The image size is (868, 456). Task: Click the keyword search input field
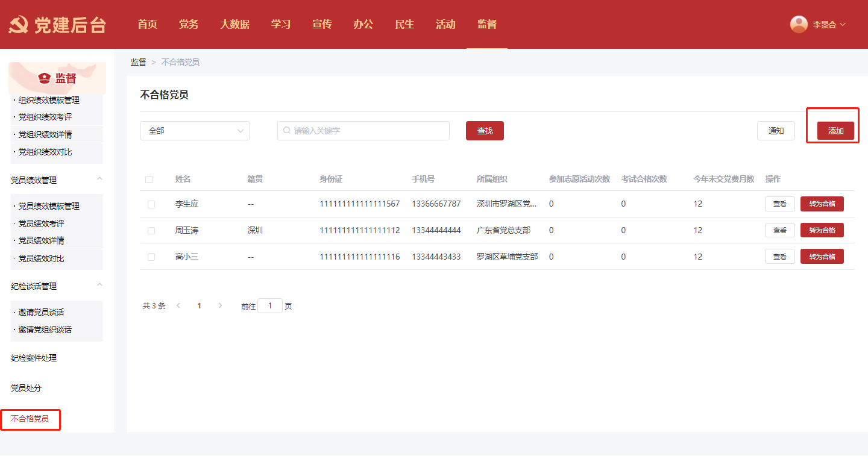[x=368, y=131]
